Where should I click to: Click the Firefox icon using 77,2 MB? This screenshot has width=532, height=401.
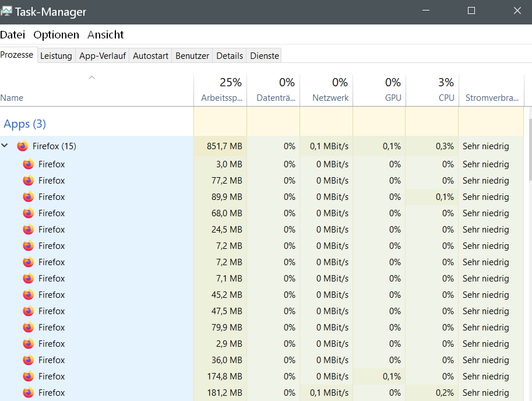click(x=29, y=181)
